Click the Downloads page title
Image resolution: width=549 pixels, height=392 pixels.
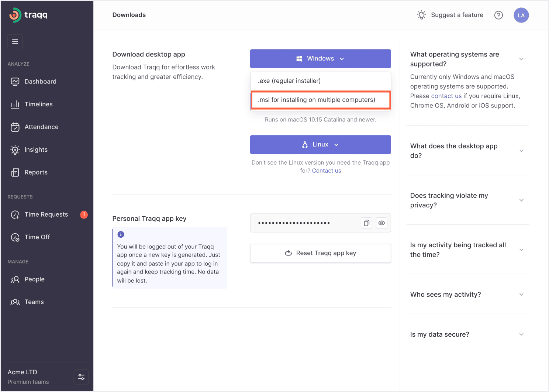pyautogui.click(x=129, y=15)
